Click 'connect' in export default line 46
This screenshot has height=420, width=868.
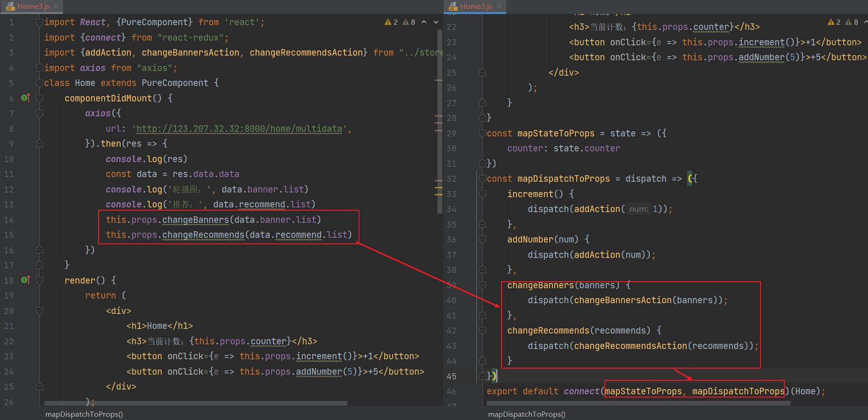point(581,391)
